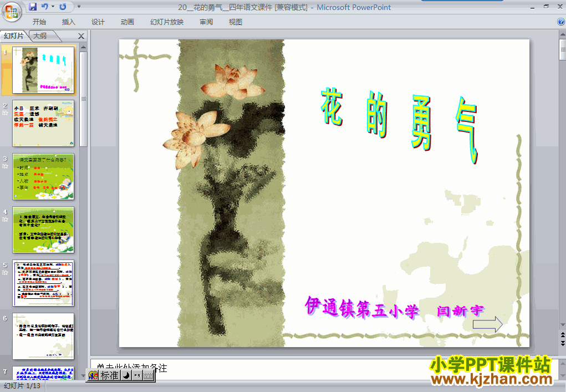Select slide 7 thumbnail
The height and width of the screenshot is (392, 566).
(x=43, y=373)
